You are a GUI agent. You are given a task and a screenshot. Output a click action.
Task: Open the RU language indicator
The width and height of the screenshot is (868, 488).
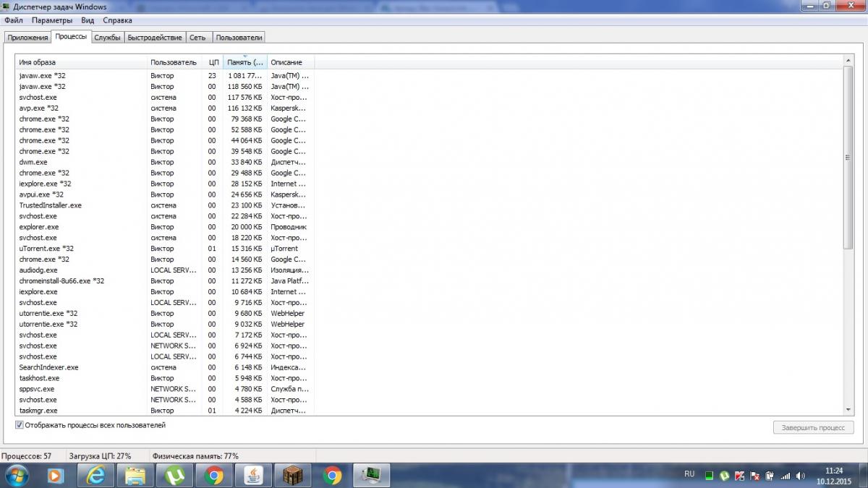coord(689,474)
